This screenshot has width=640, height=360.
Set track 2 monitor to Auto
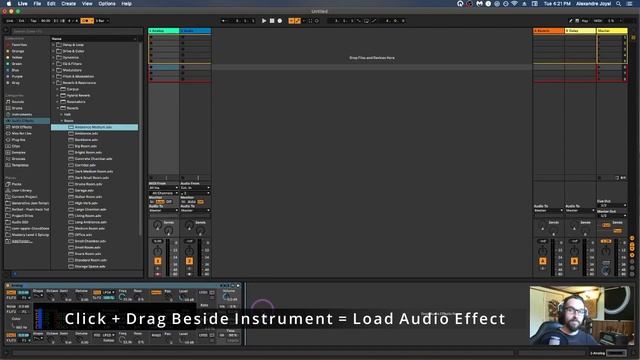coord(191,202)
